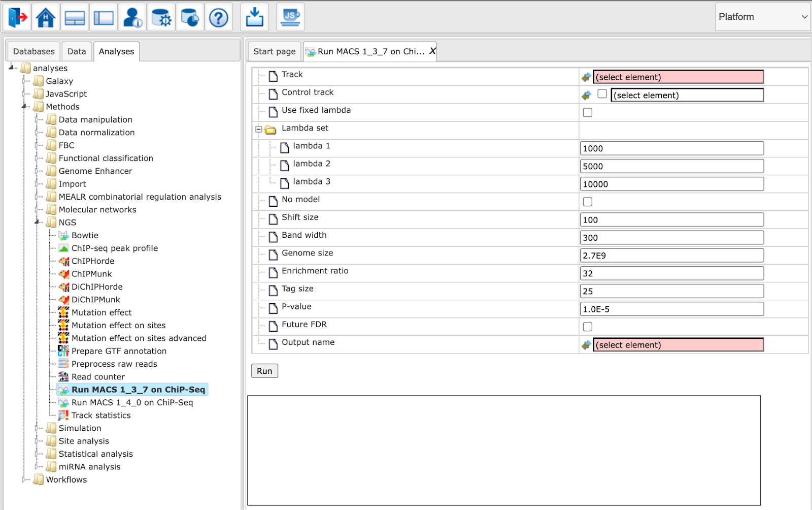Expand the Data manipulation folder
Screen dimensions: 812x510
37,119
